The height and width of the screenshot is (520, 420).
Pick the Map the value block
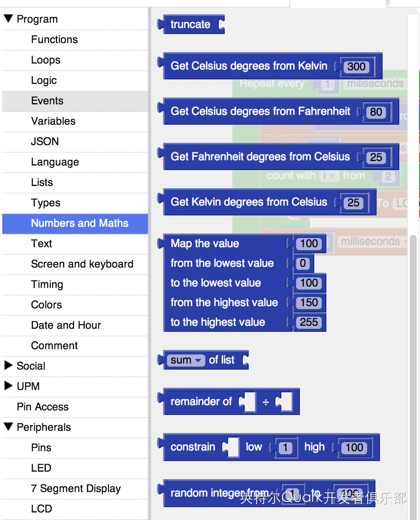coord(205,244)
